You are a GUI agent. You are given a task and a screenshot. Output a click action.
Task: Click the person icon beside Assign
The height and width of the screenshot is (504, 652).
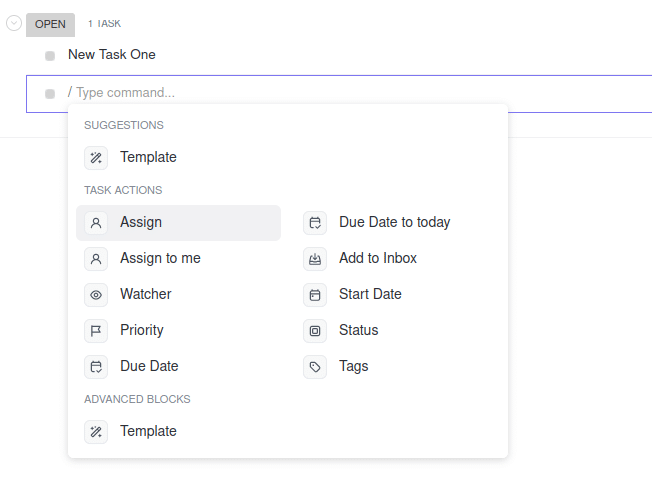pos(96,223)
